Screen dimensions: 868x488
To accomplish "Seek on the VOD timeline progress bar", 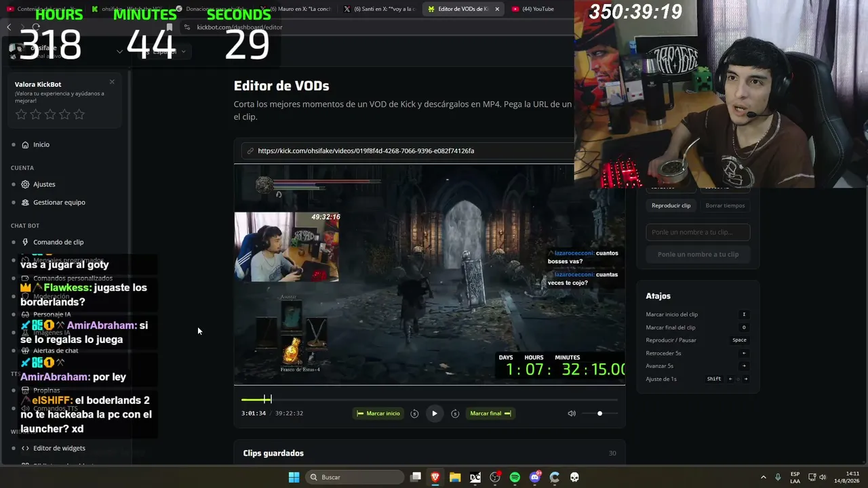I will coord(429,399).
